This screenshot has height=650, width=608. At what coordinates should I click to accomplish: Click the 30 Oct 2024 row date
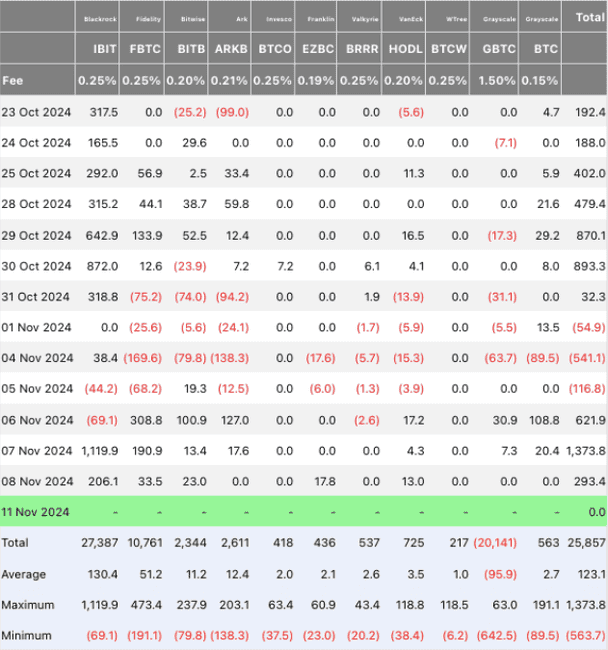[36, 266]
